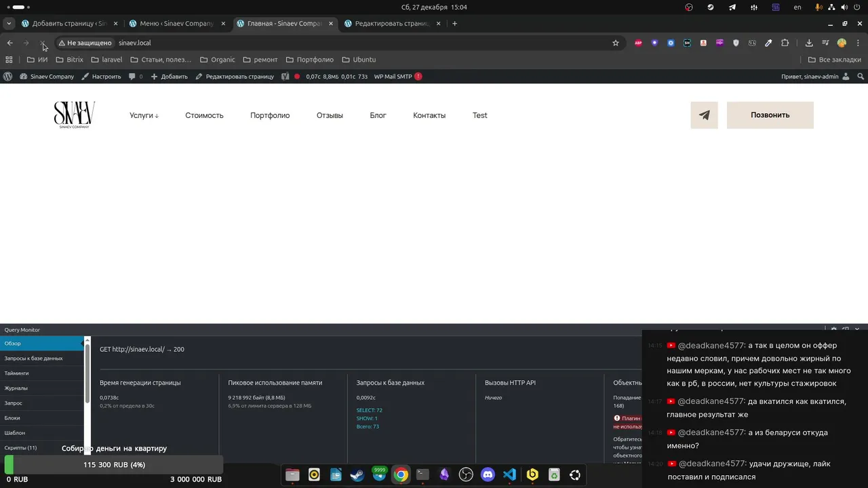This screenshot has width=868, height=488.
Task: Bookmark this page with the star icon
Action: [x=616, y=43]
